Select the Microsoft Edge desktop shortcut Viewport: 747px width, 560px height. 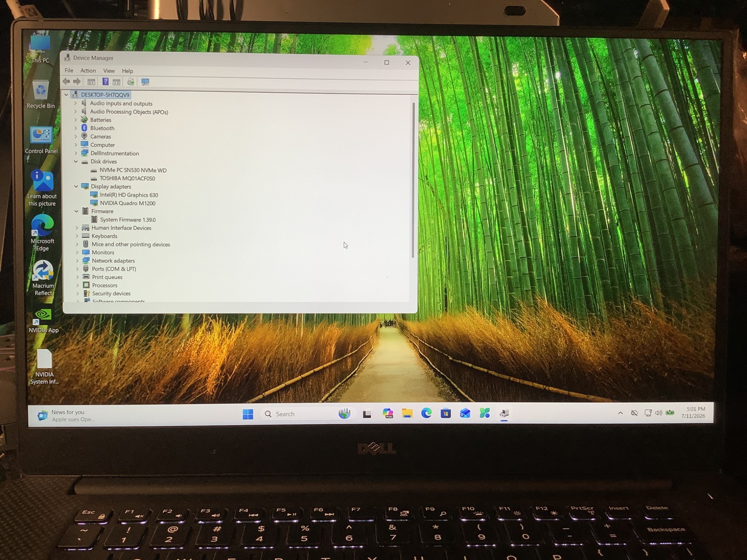click(x=42, y=233)
